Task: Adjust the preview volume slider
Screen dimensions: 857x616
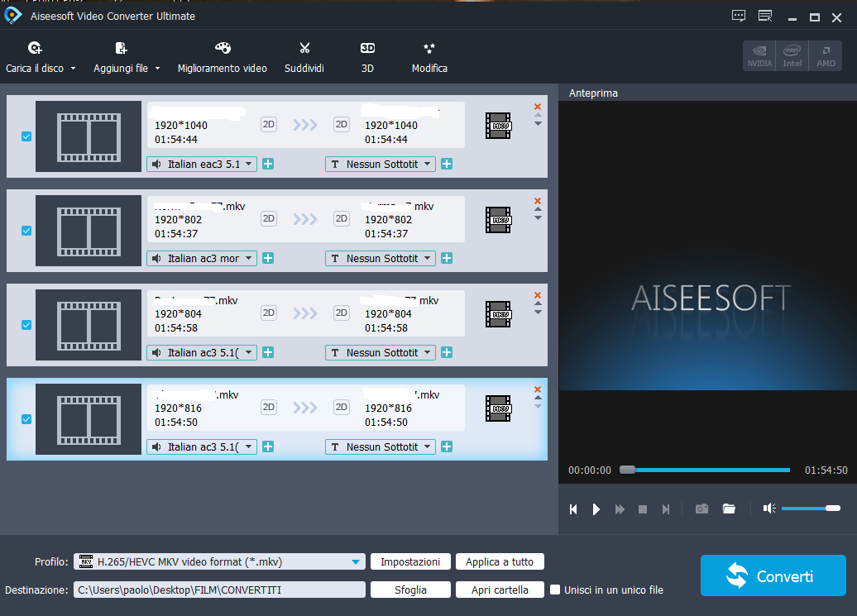Action: tap(811, 509)
